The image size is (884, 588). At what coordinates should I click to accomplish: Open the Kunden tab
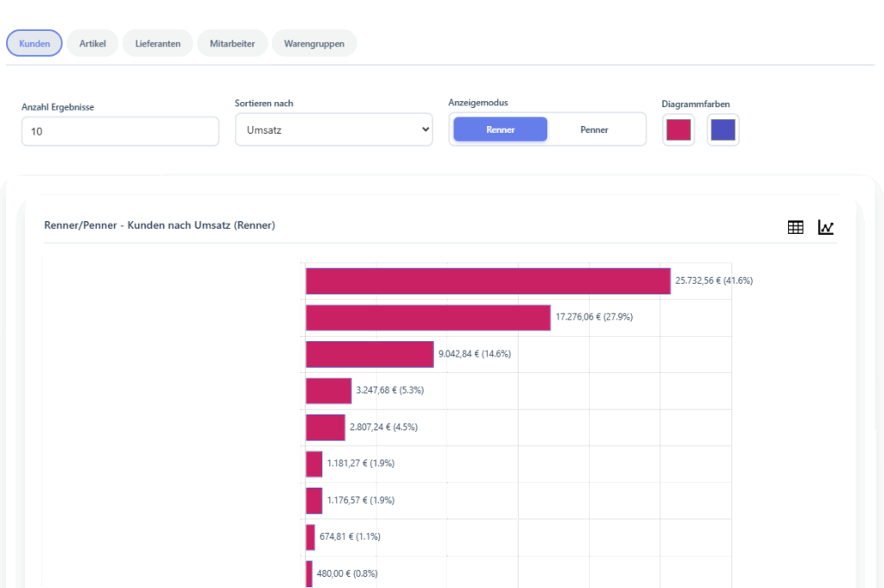pos(35,43)
